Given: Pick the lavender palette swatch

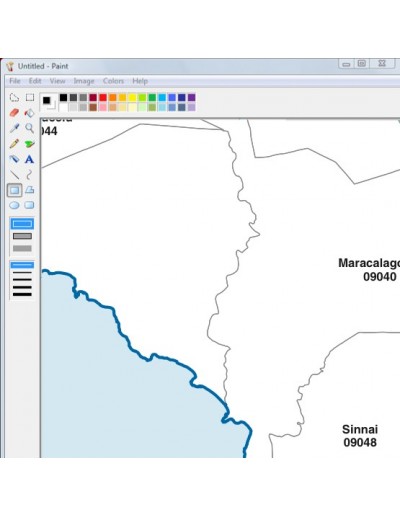Looking at the screenshot, I should click(x=192, y=107).
